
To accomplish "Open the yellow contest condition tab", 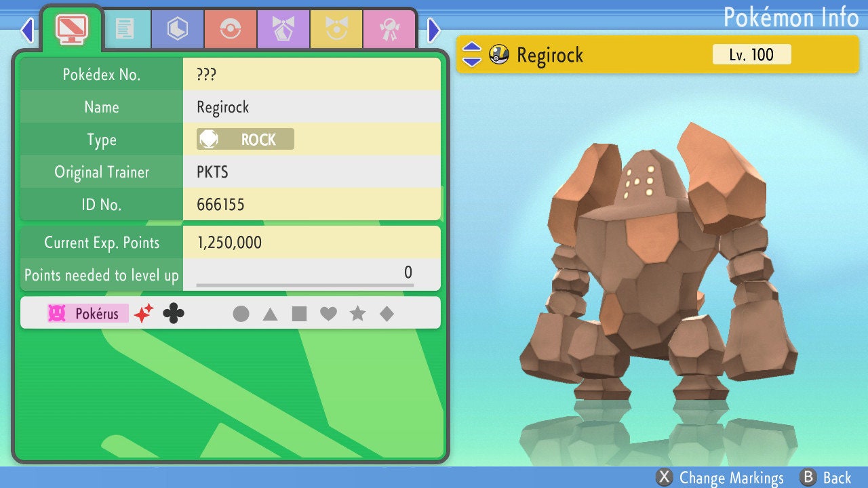I will click(x=336, y=29).
